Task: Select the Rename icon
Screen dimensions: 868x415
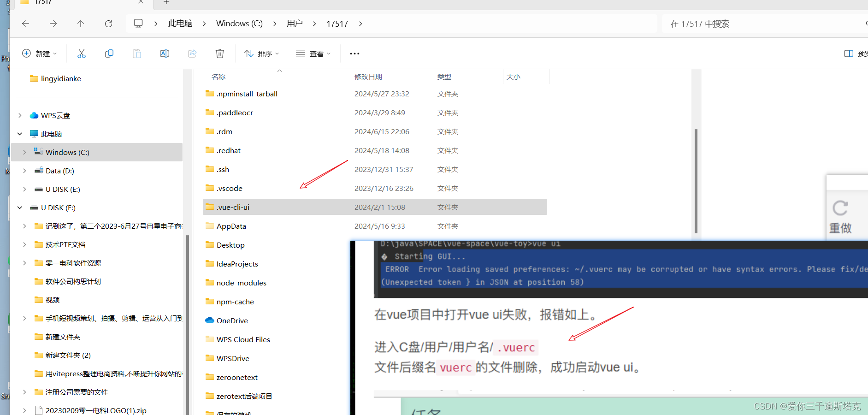Action: [165, 53]
